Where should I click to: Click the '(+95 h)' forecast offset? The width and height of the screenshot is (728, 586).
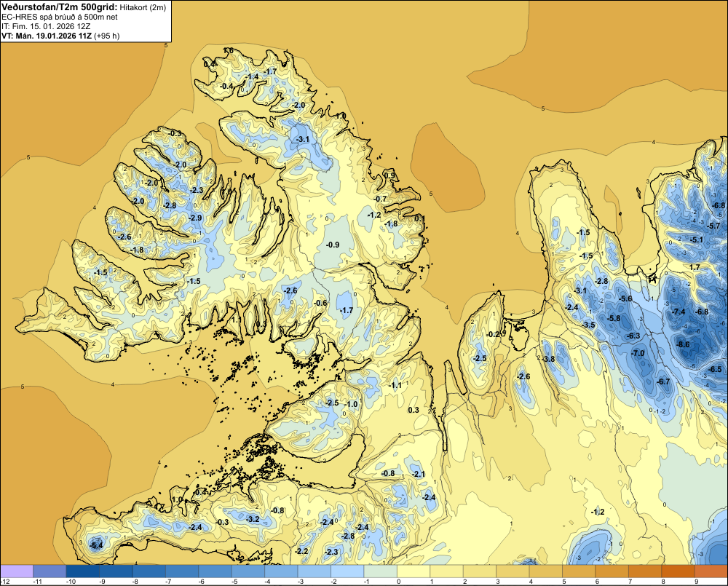click(107, 36)
